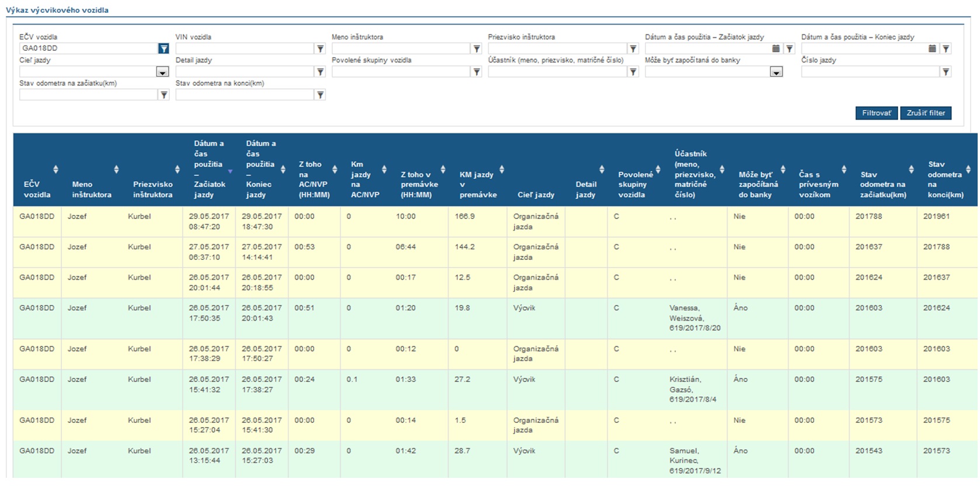This screenshot has height=486, width=980.
Task: Click filter icon for Stav odometra na konci
Action: 320,95
